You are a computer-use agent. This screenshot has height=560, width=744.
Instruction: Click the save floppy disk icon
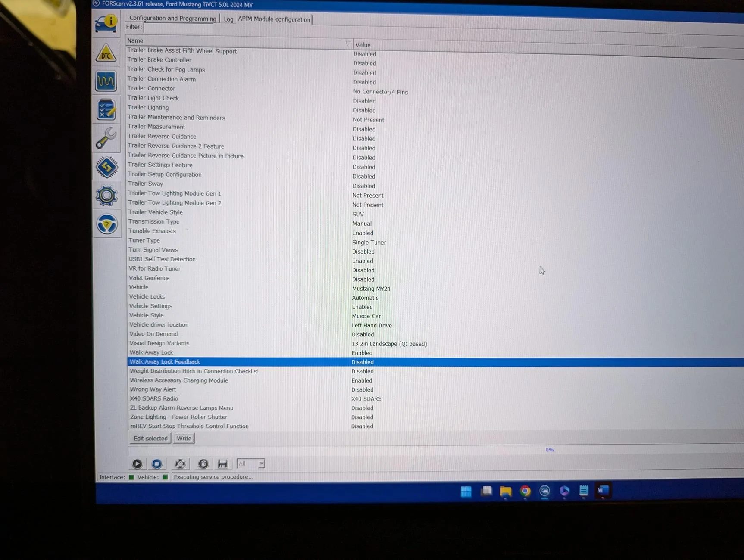pos(223,464)
